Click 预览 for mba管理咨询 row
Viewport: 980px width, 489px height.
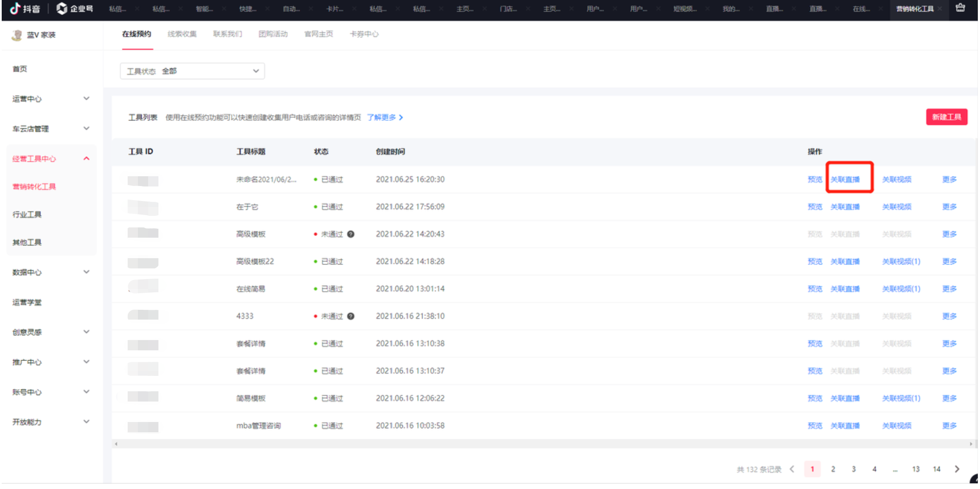point(815,425)
